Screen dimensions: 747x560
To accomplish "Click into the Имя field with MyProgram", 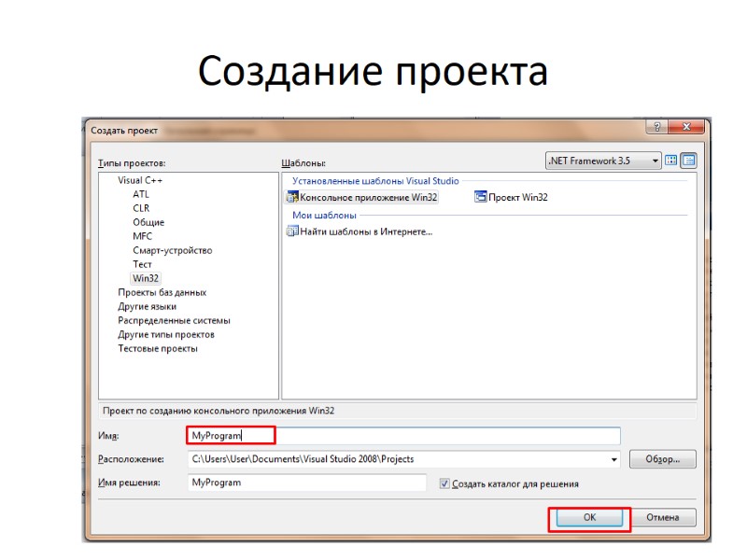I will pyautogui.click(x=404, y=436).
